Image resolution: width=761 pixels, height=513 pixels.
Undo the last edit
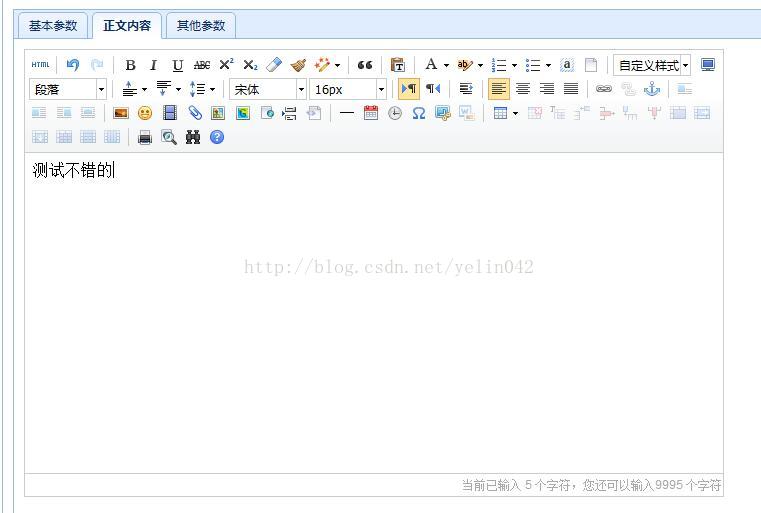(x=73, y=65)
